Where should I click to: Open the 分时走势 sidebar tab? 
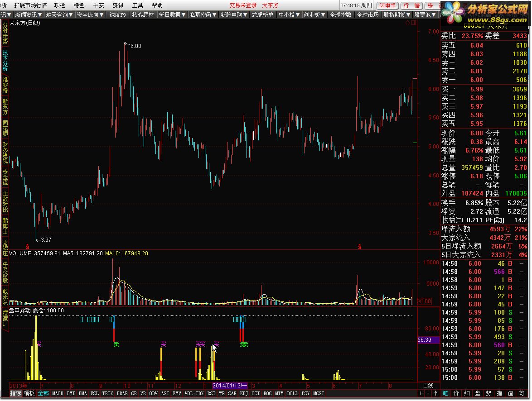(x=5, y=33)
